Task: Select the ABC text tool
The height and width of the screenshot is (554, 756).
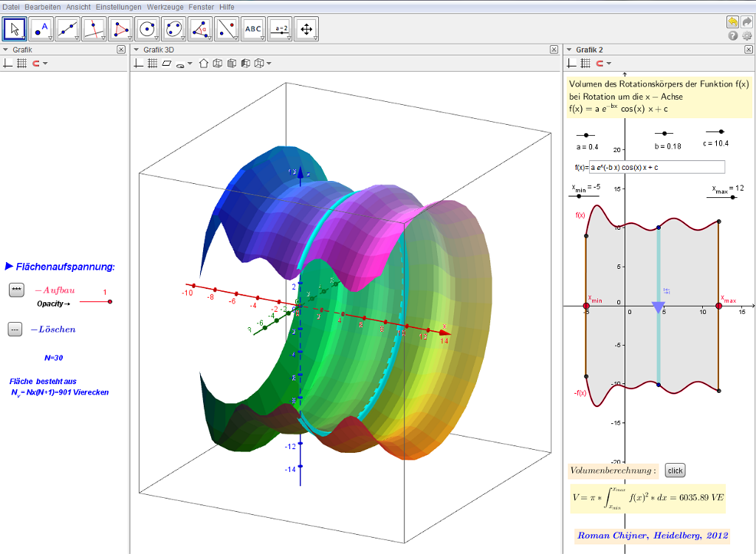Action: tap(253, 30)
